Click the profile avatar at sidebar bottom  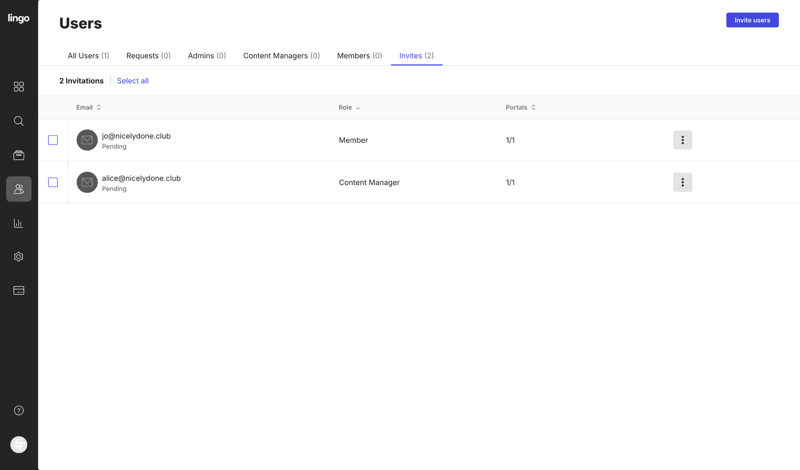point(19,445)
